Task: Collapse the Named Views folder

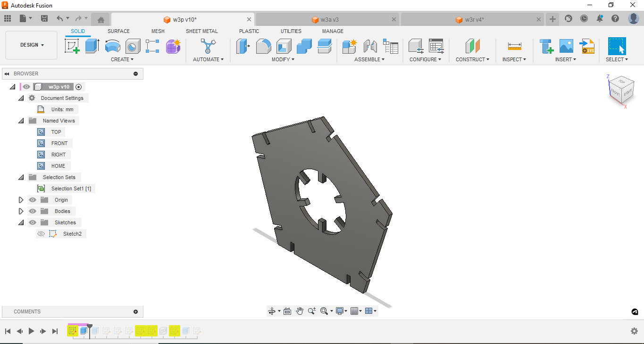Action: coord(21,121)
